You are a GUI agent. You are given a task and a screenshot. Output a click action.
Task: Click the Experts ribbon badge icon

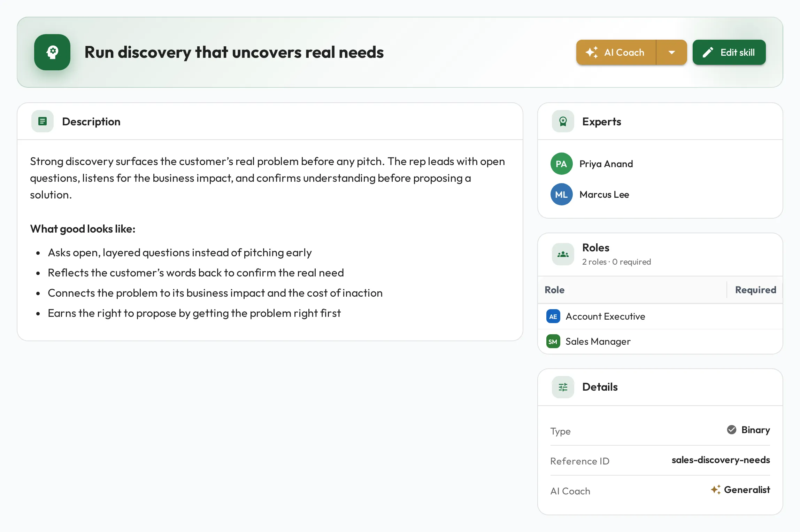[x=563, y=121]
